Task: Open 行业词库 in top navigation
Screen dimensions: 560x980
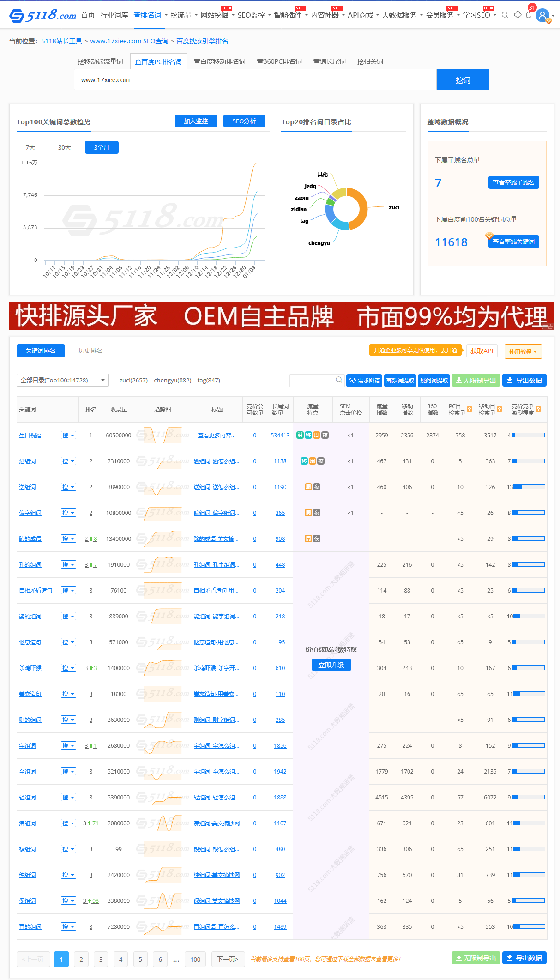Action: pyautogui.click(x=114, y=15)
